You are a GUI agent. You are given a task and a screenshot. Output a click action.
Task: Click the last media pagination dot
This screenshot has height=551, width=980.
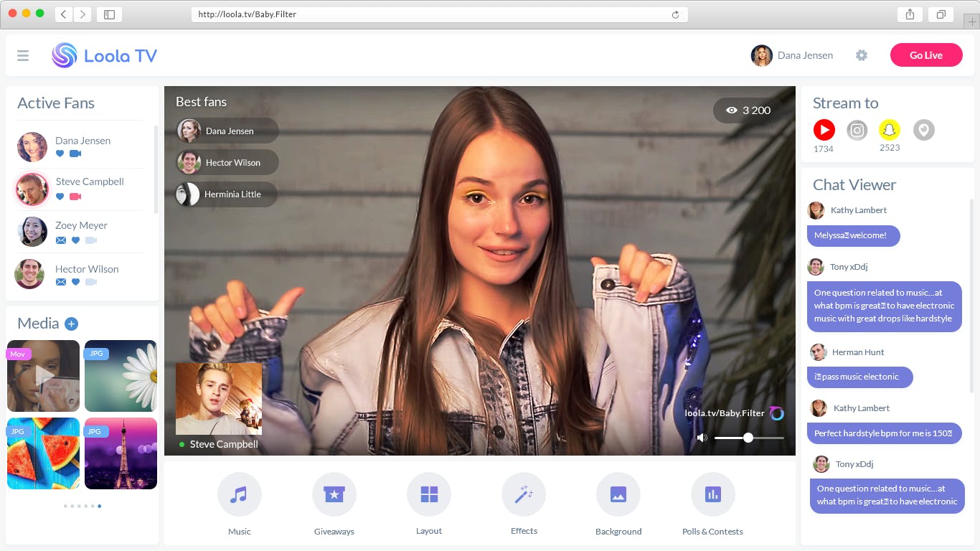click(100, 506)
